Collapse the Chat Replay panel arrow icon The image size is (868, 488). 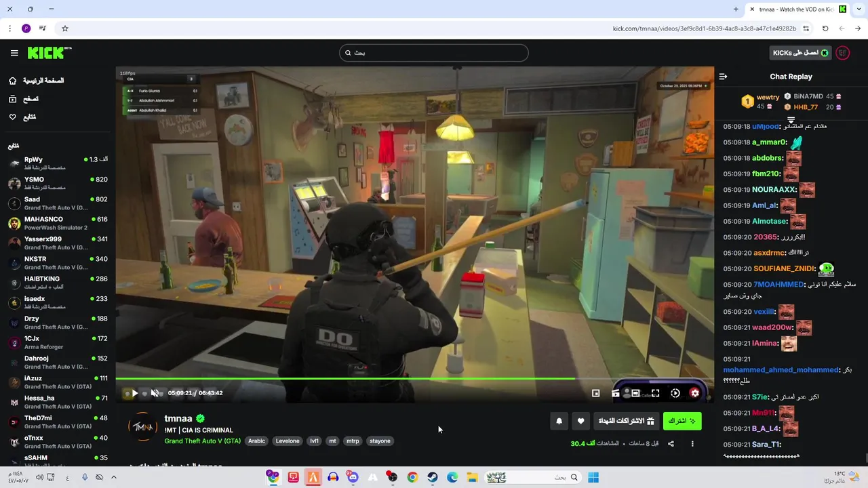tap(723, 77)
